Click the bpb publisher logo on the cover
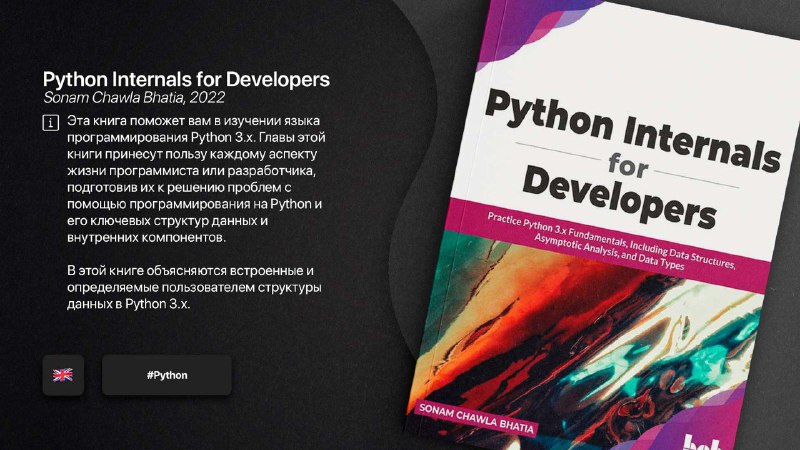The height and width of the screenshot is (450, 800). pyautogui.click(x=704, y=442)
